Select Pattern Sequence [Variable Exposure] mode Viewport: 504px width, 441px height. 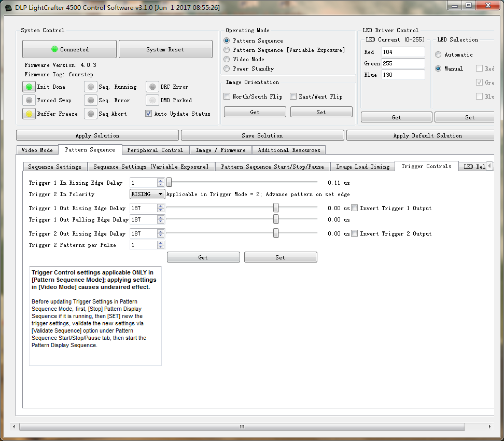[227, 50]
